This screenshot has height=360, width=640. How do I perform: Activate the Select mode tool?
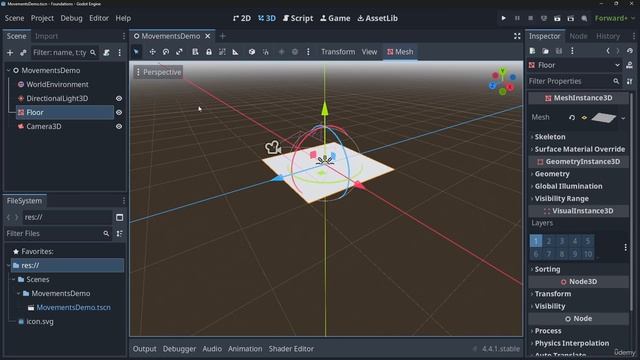pos(136,52)
